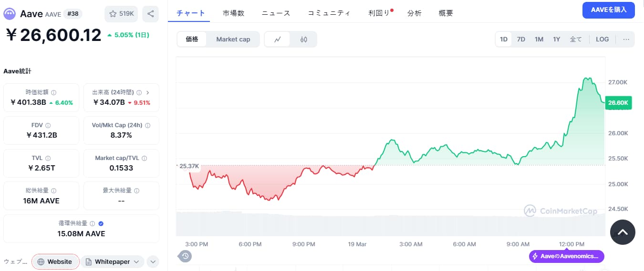This screenshot has width=644, height=271.
Task: Expand the Whitepaper dropdown
Action: click(x=136, y=261)
